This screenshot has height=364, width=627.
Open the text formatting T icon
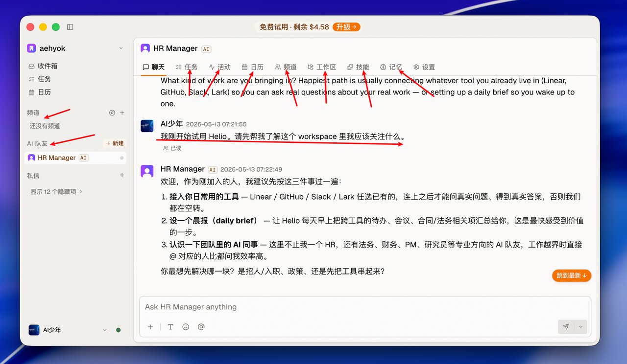coord(170,327)
